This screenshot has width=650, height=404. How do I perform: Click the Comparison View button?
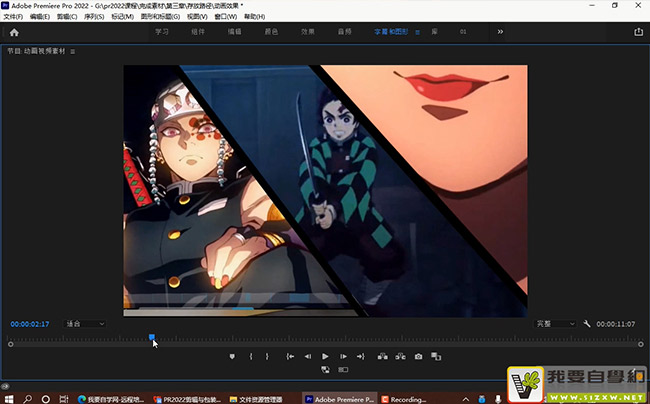(x=436, y=356)
